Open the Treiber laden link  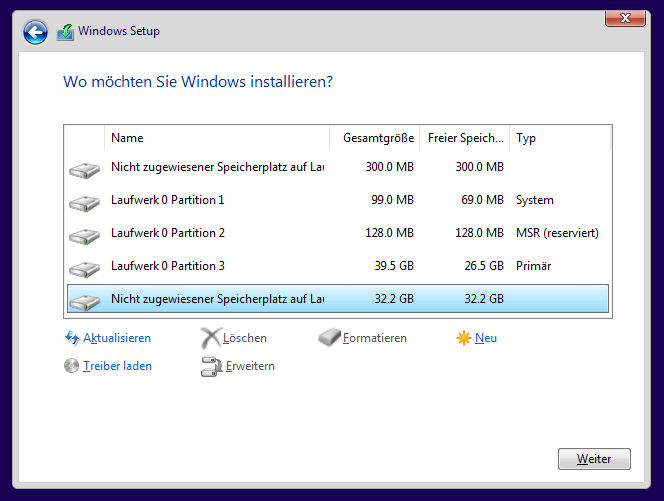(x=117, y=366)
